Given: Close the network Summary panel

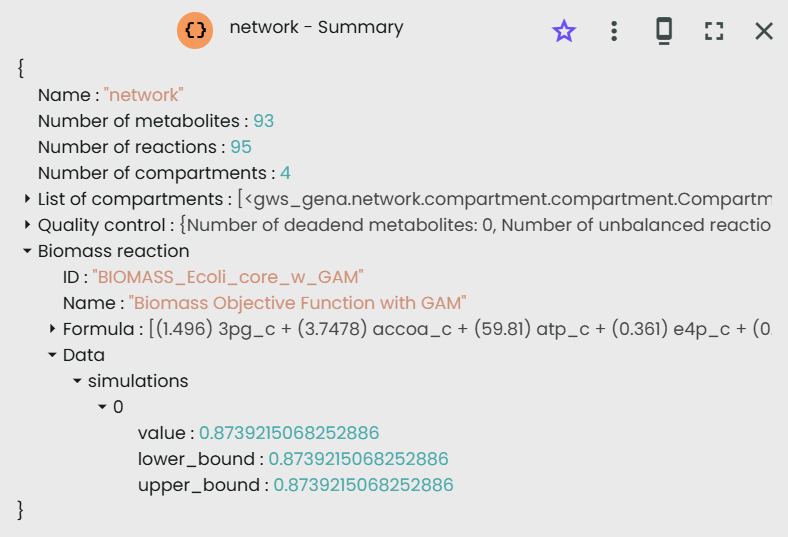Looking at the screenshot, I should [764, 31].
